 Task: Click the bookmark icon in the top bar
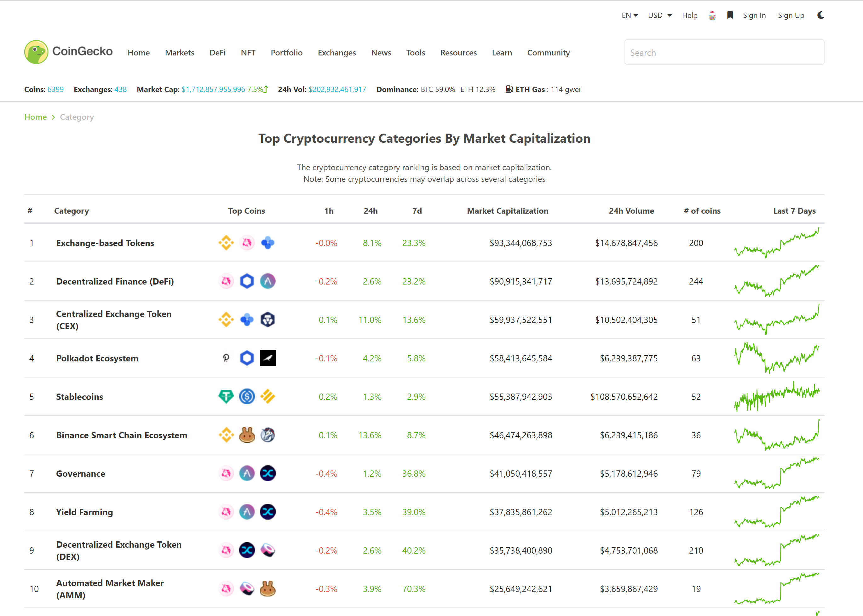click(x=730, y=15)
